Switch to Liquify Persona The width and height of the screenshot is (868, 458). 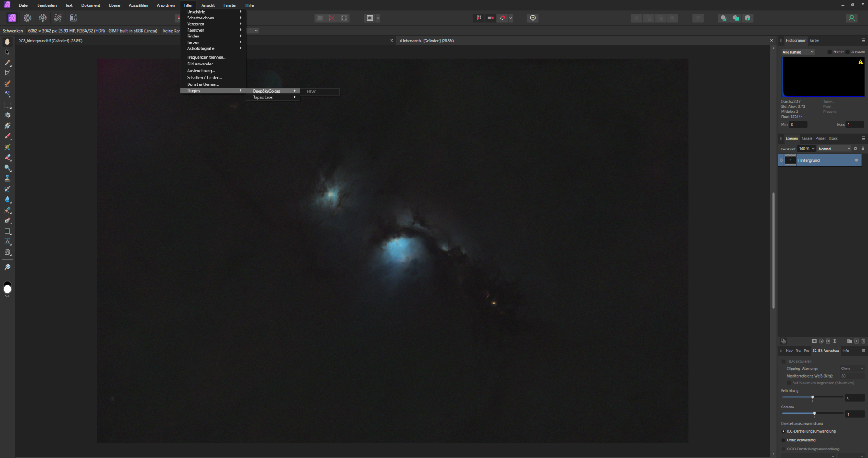28,18
